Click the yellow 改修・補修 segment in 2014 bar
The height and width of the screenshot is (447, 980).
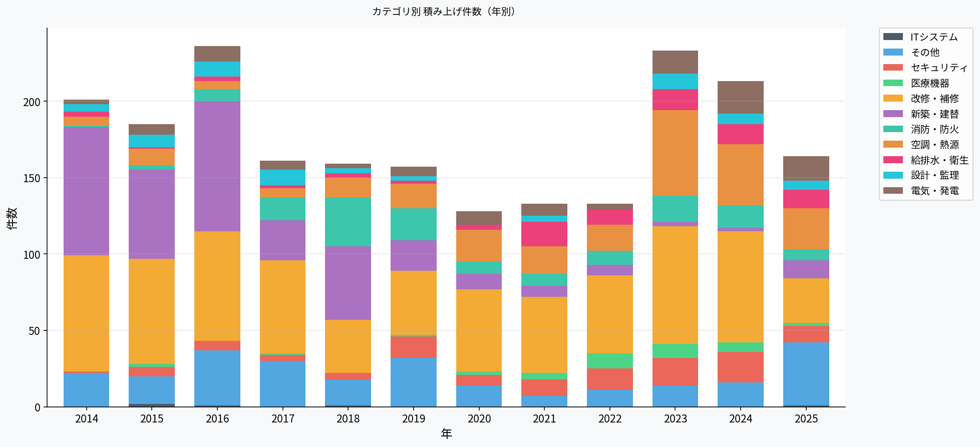coord(87,313)
